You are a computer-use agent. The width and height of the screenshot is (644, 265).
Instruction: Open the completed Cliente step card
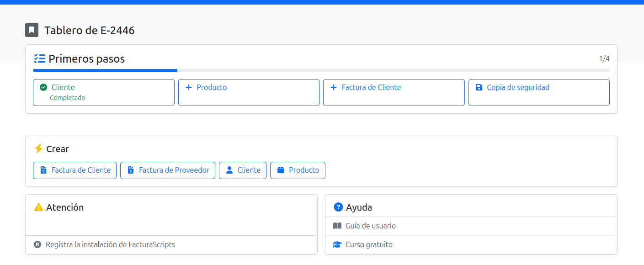click(104, 92)
